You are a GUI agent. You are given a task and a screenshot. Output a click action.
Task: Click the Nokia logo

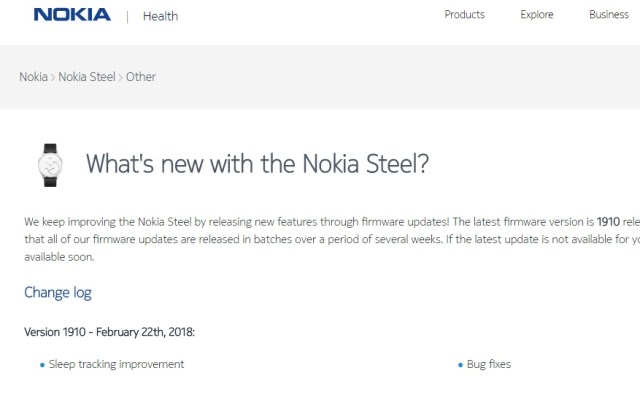coord(72,15)
